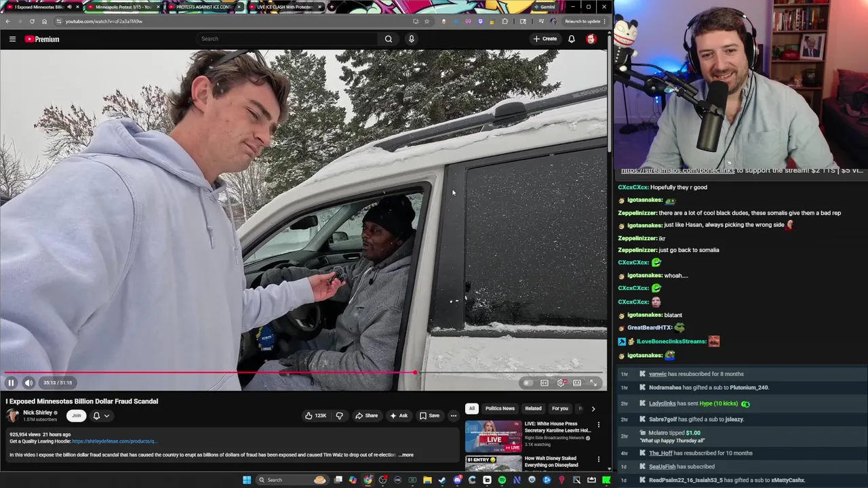Start voice search with microphone icon
The width and height of the screenshot is (868, 488).
pyautogui.click(x=411, y=39)
